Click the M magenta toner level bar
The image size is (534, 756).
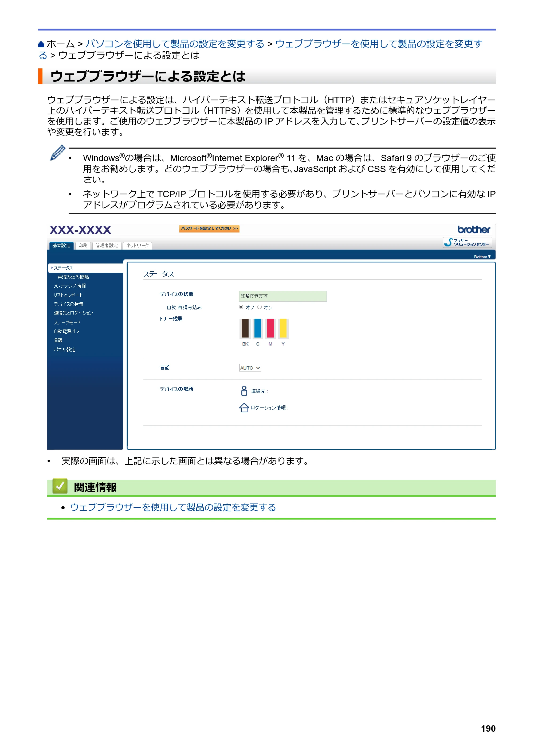(270, 328)
